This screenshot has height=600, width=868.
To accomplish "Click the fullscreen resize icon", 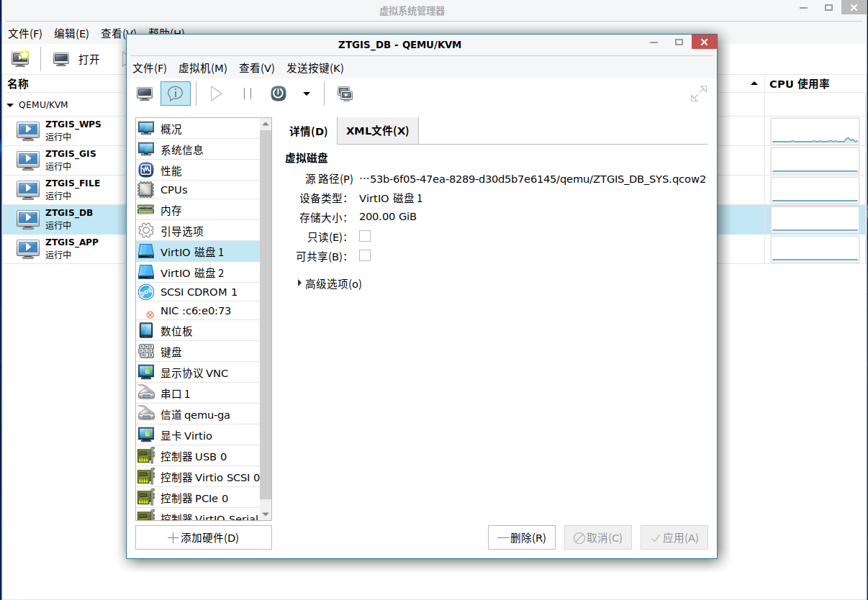I will coord(698,94).
